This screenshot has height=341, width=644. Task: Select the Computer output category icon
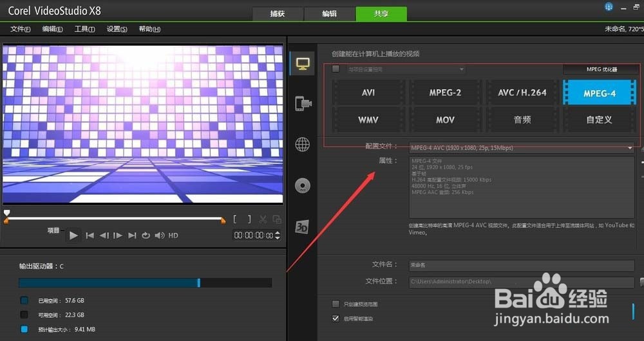click(x=303, y=64)
